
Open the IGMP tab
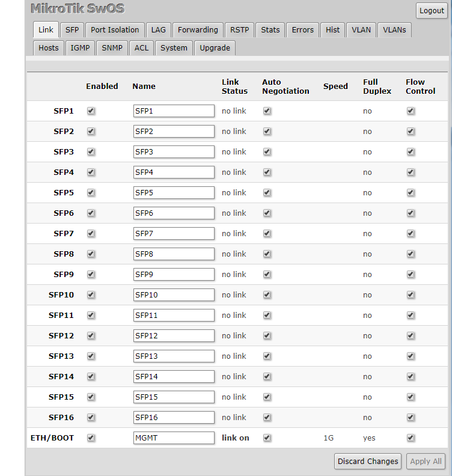[x=80, y=47]
